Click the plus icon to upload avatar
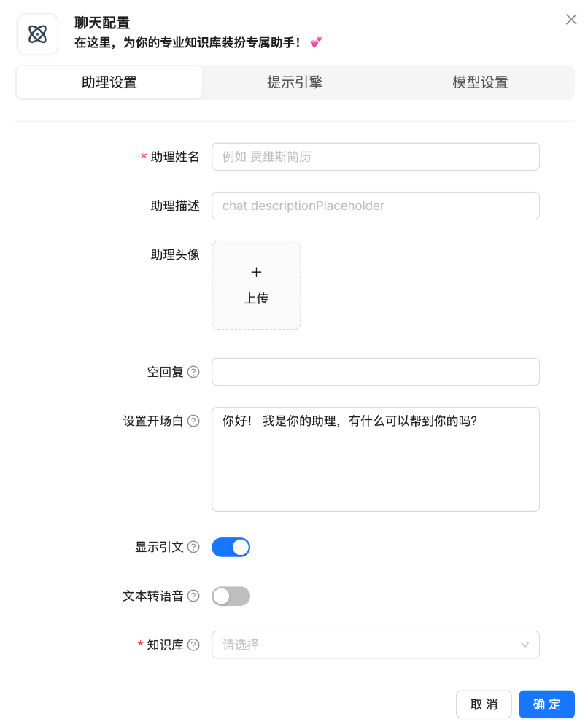Viewport: 588px width, 727px height. tap(256, 273)
